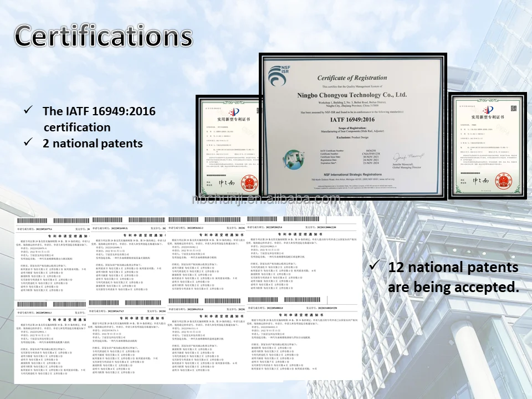The height and width of the screenshot is (399, 532).
Task: Click 'Certificate of Registration' title text
Action: click(352, 78)
